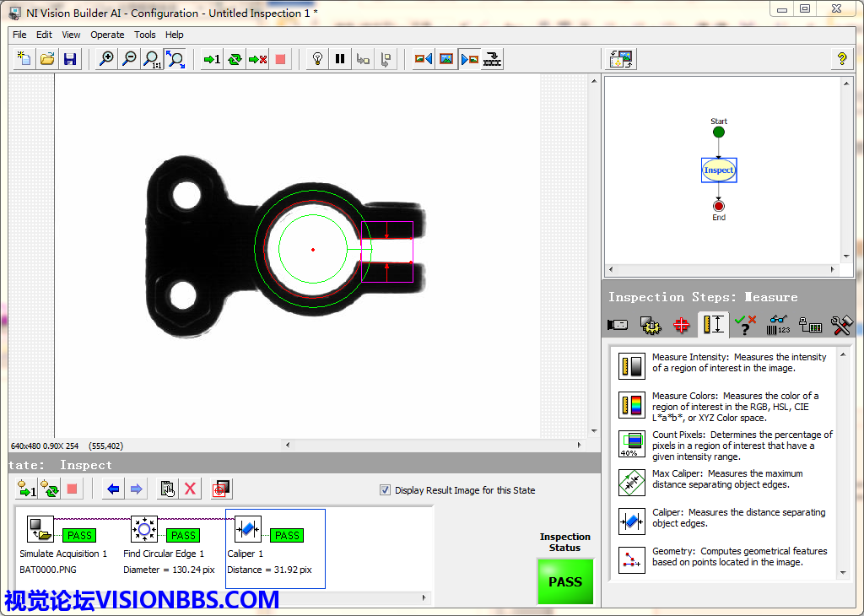This screenshot has width=864, height=616.
Task: Toggle the main window view icon
Action: pos(621,59)
